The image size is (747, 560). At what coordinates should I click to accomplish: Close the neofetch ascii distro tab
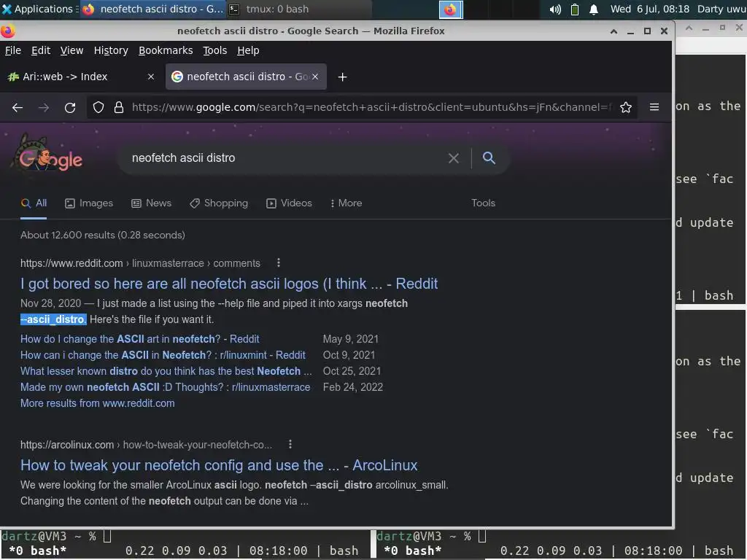point(315,77)
